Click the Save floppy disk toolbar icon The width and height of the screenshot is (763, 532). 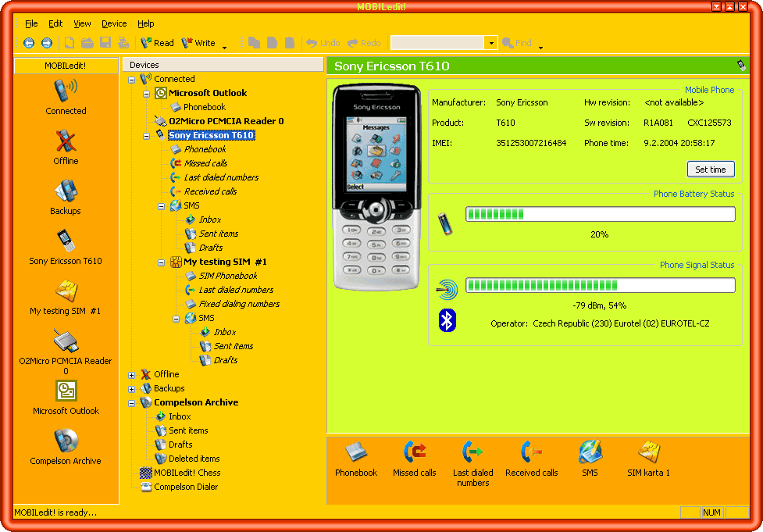[105, 43]
